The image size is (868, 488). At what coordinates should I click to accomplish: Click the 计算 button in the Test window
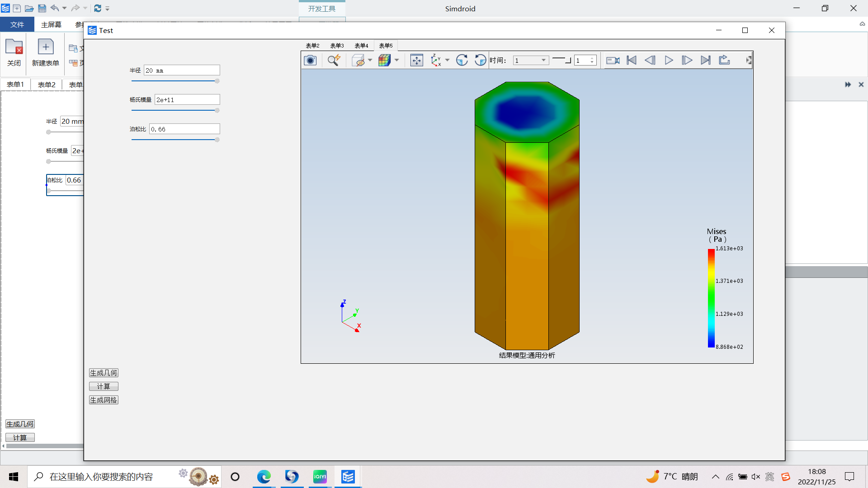104,386
